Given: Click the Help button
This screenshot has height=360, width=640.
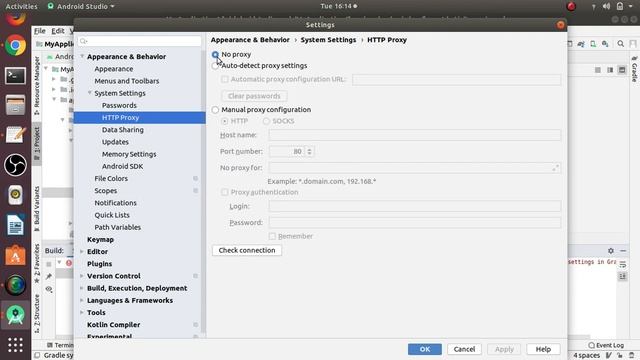Looking at the screenshot, I should click(543, 349).
